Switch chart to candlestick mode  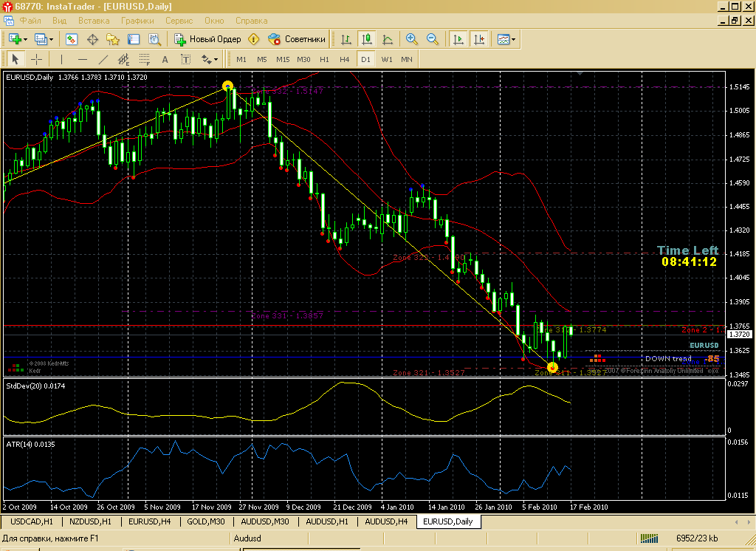[366, 39]
